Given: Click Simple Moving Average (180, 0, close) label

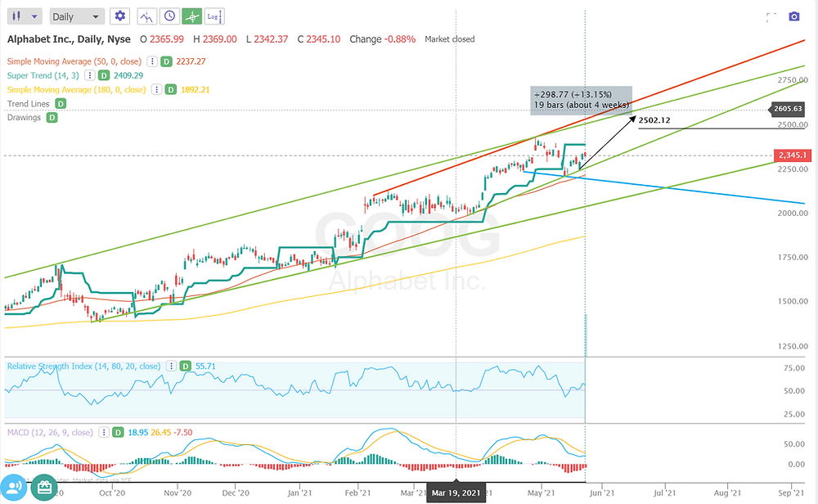Looking at the screenshot, I should tap(76, 90).
